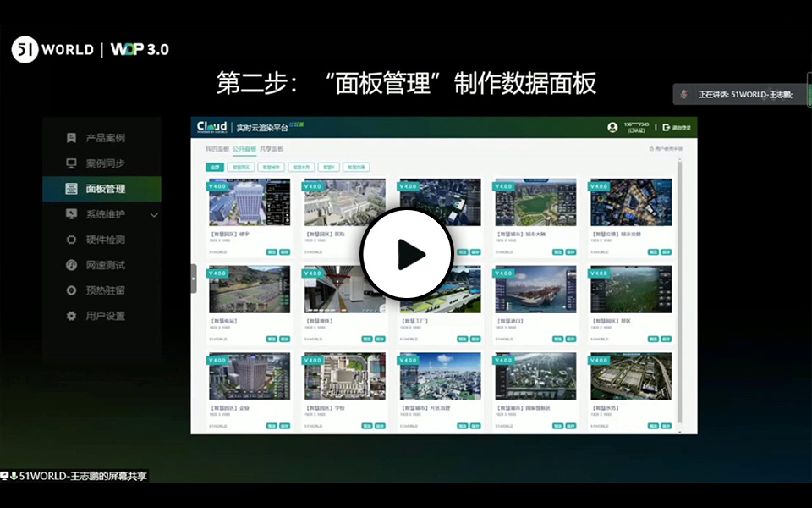Image resolution: width=812 pixels, height=508 pixels.
Task: Open 硬件检测 via its chip icon
Action: (71, 240)
